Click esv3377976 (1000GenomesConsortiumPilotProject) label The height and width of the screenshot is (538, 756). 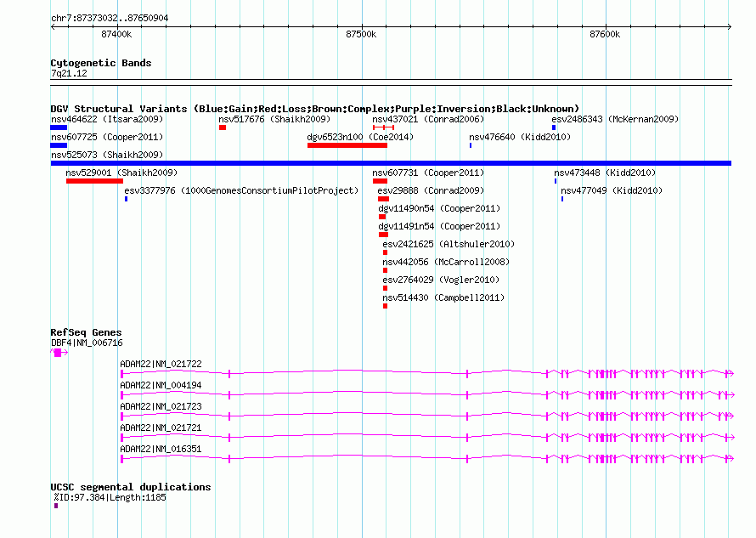click(x=241, y=190)
